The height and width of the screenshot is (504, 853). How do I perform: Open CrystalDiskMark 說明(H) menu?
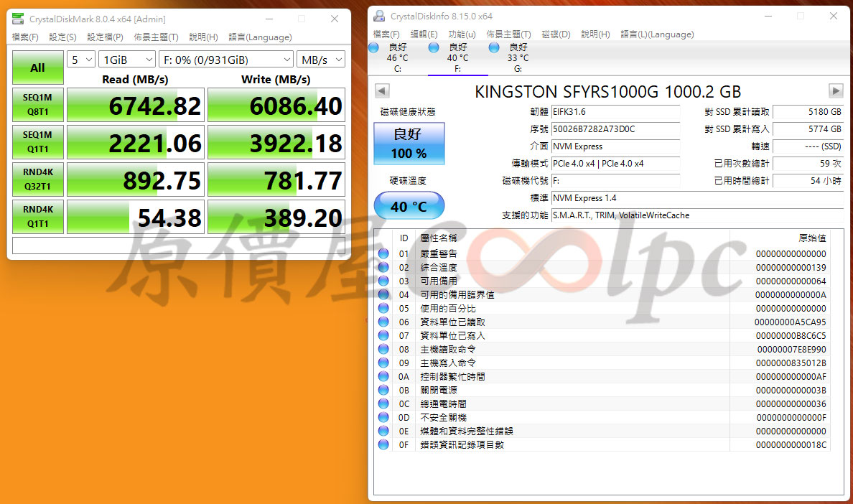[203, 37]
